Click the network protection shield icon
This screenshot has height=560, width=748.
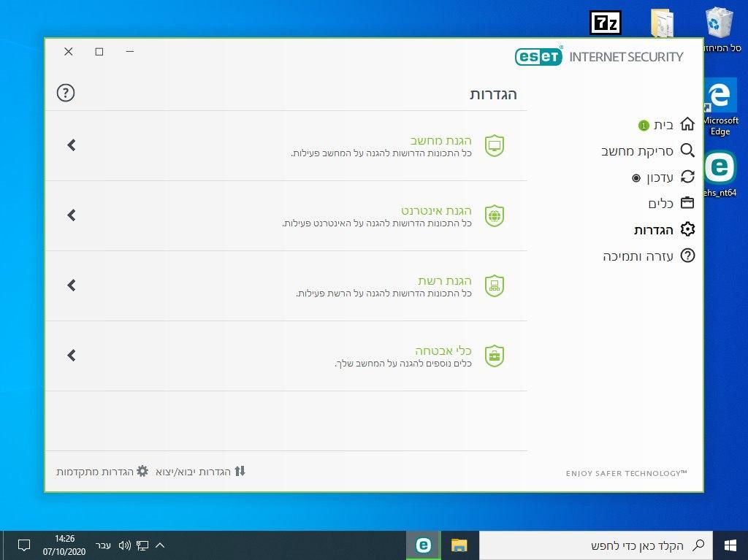[495, 285]
